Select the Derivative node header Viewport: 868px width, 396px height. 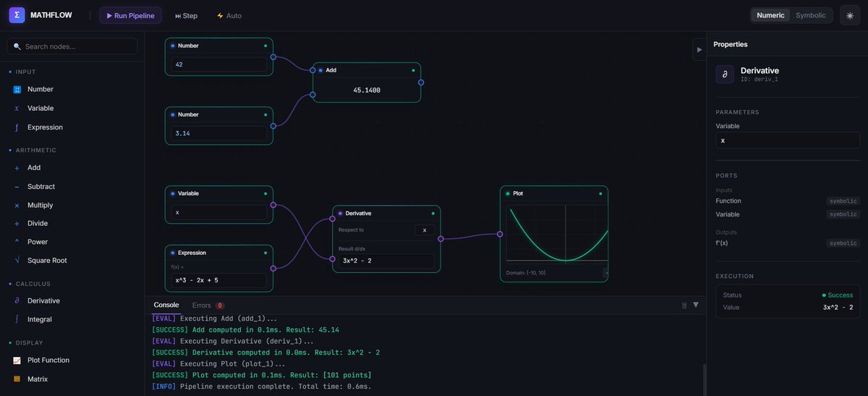pyautogui.click(x=386, y=214)
